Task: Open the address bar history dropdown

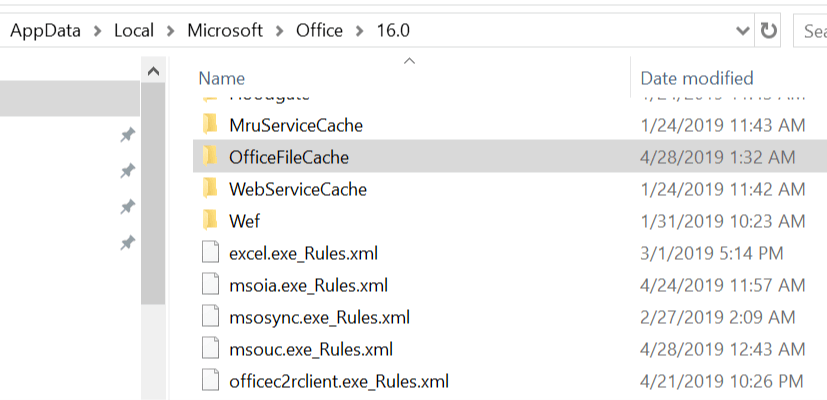Action: coord(743,30)
